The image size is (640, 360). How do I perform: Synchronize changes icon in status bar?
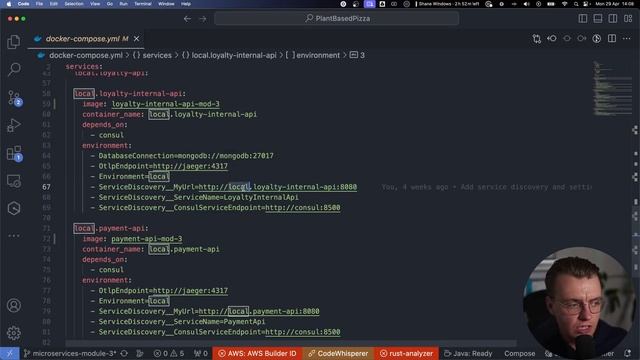click(x=124, y=353)
